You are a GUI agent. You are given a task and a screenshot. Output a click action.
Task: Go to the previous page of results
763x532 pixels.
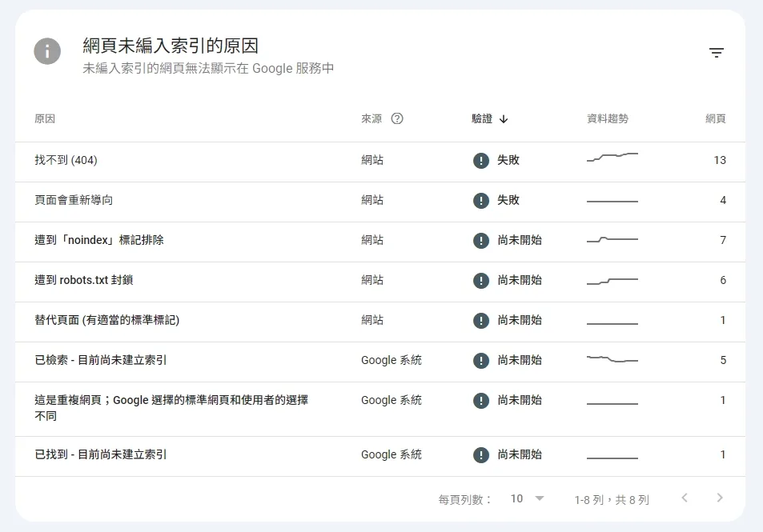(x=685, y=498)
